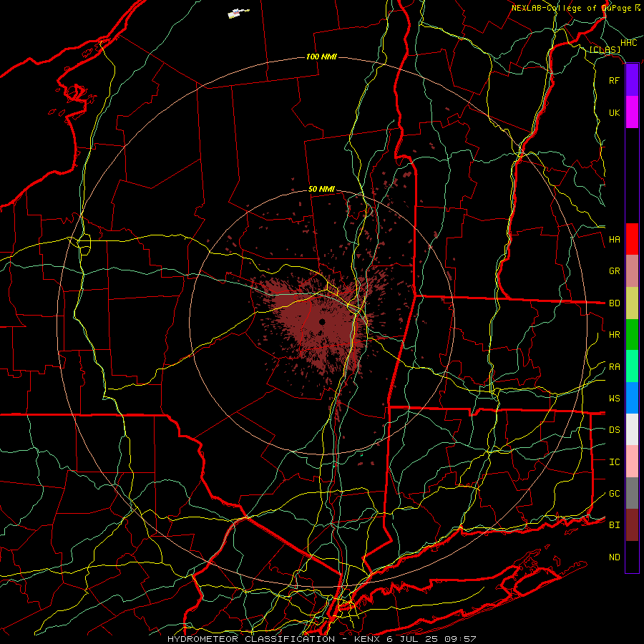Select the GR legend label

[x=615, y=271]
